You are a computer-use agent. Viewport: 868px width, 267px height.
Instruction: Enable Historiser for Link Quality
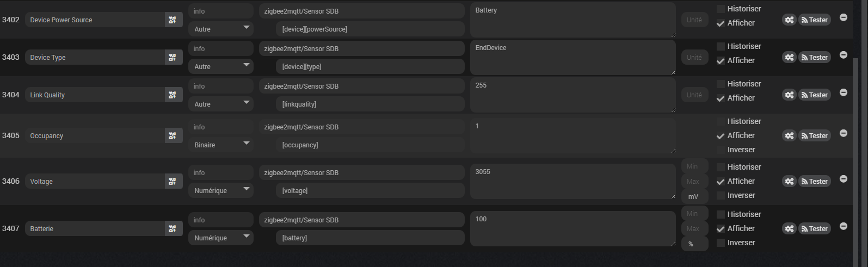point(721,84)
